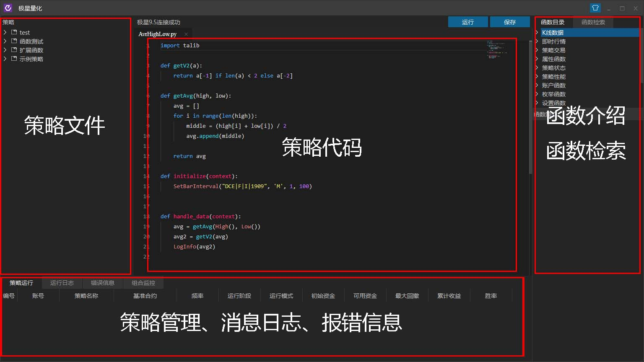Click the SetBarInterval code line
Viewport: 644px width, 362px height.
pos(243,186)
